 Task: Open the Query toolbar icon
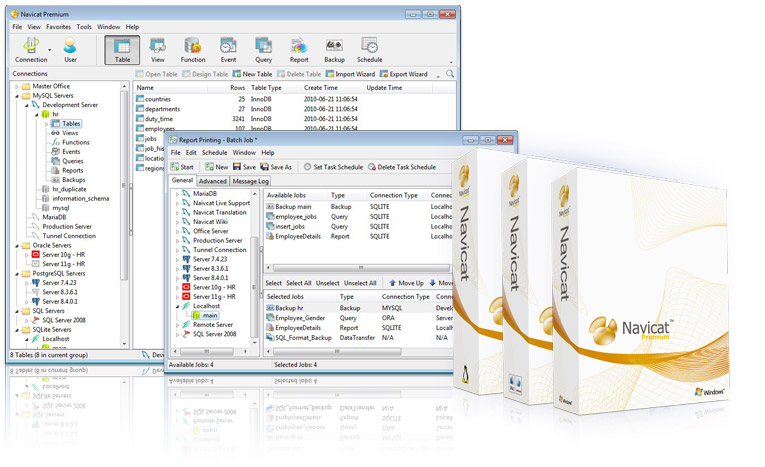click(x=263, y=49)
